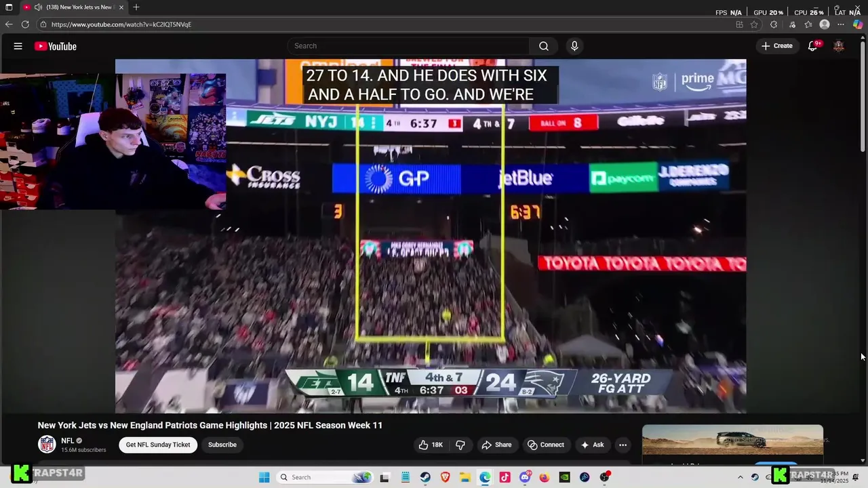The height and width of the screenshot is (488, 868).
Task: Open the Create menu
Action: 777,46
